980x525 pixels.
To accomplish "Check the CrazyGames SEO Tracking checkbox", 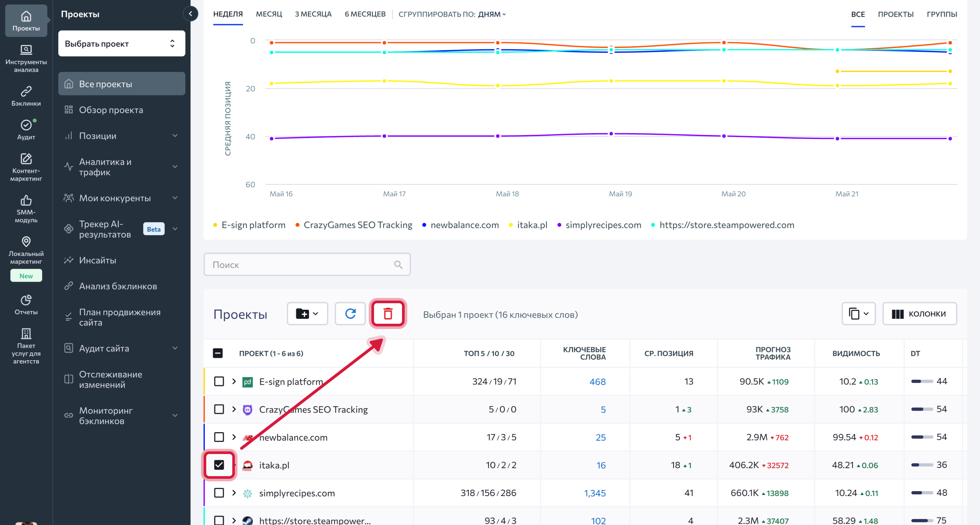I will (219, 409).
